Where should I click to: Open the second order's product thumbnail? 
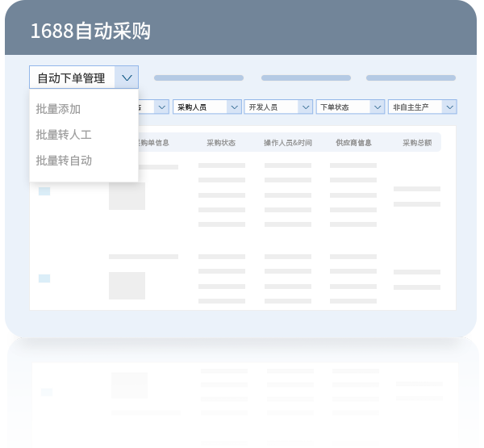pos(127,286)
